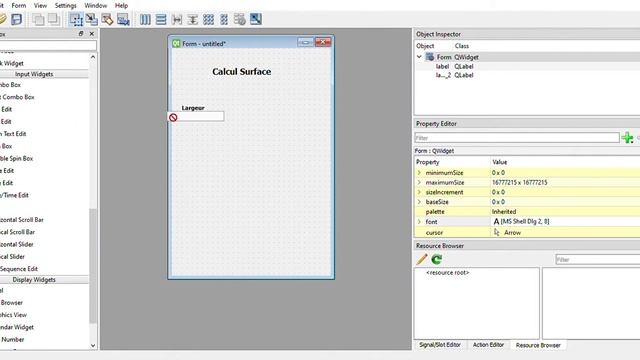
Task: Click the Property Editor filter field
Action: pos(517,138)
